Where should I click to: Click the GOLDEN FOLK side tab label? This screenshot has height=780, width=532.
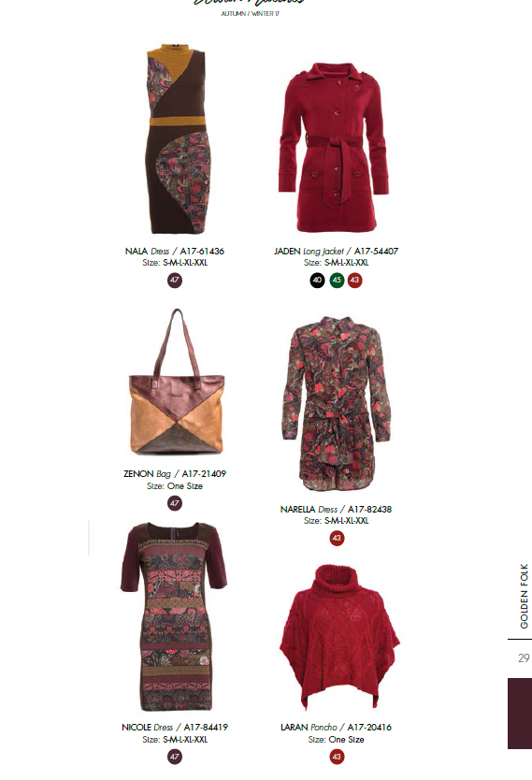[524, 596]
